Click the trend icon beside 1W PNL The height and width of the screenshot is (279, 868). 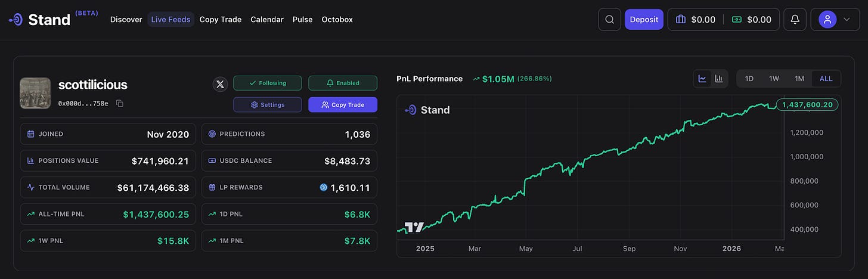tap(31, 240)
